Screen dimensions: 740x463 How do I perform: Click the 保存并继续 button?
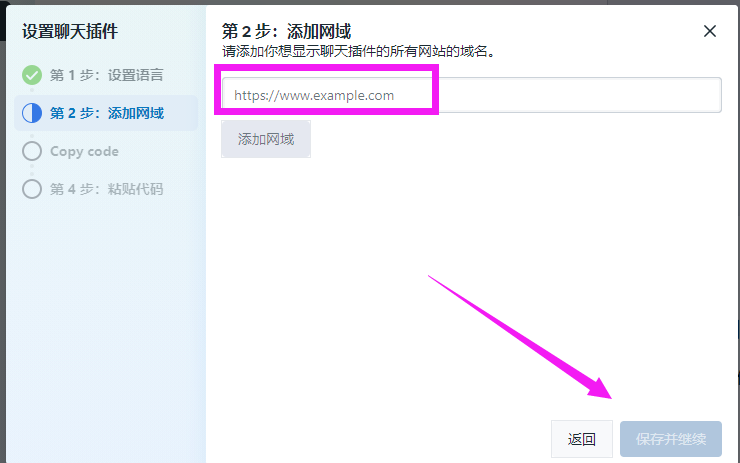[x=670, y=439]
